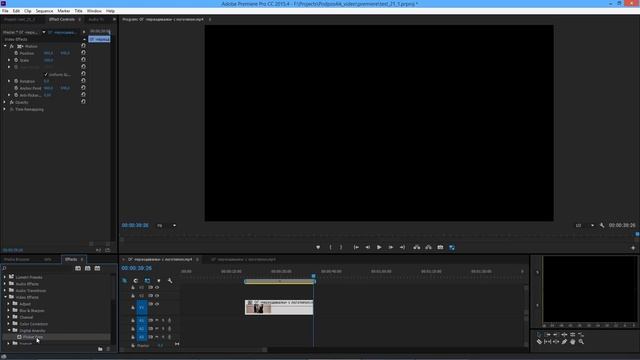Click YUV Effects filter icon in Effects panel
The image size is (640, 360).
click(x=97, y=268)
